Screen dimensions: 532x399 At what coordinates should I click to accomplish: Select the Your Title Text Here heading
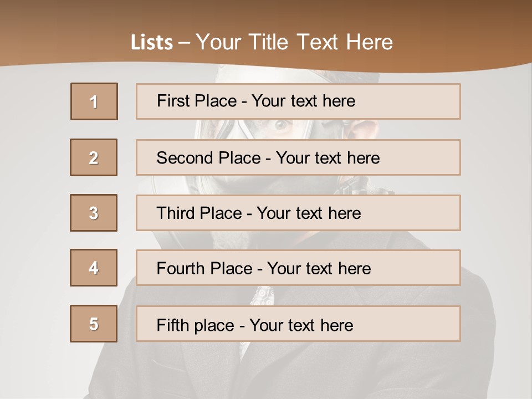tap(294, 42)
